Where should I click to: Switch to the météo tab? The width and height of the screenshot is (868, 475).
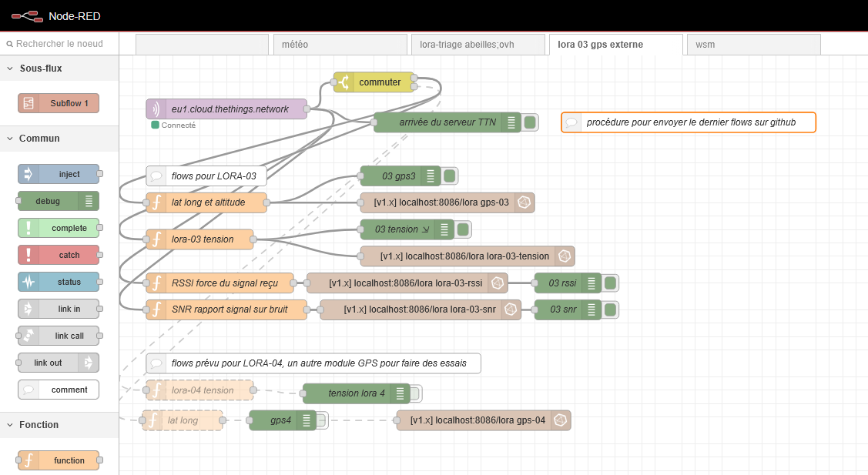click(x=340, y=45)
